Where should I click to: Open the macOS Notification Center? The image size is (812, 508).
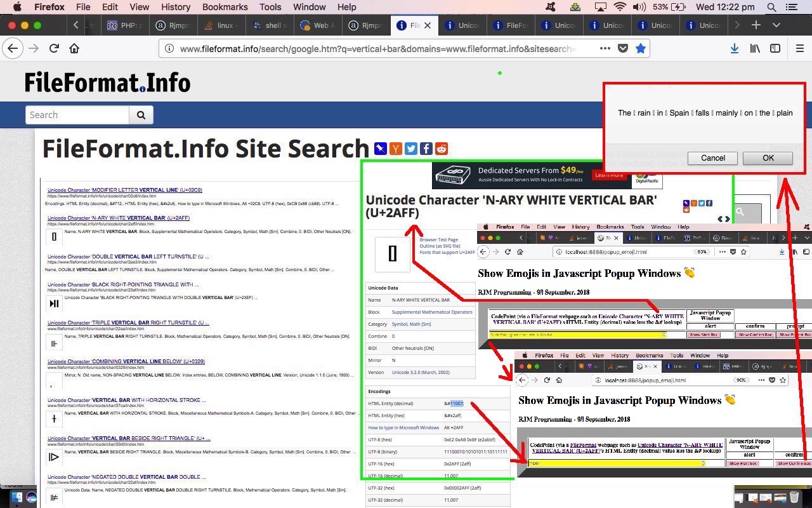[x=791, y=7]
